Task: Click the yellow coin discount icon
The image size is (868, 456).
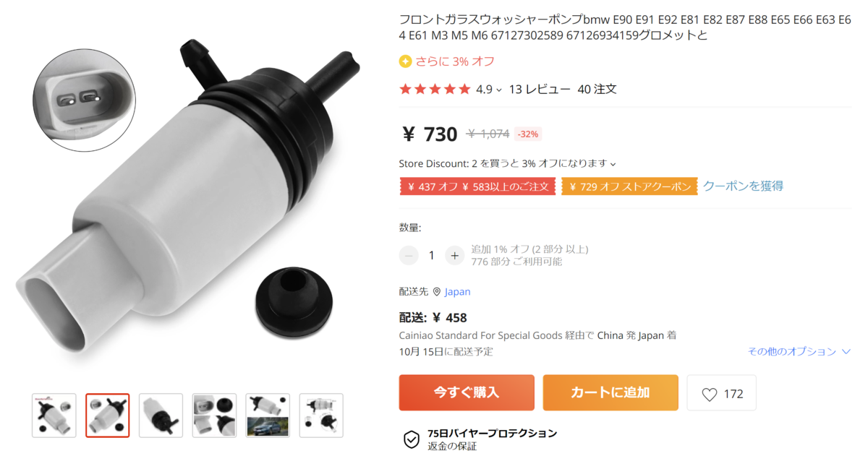Action: pos(405,61)
